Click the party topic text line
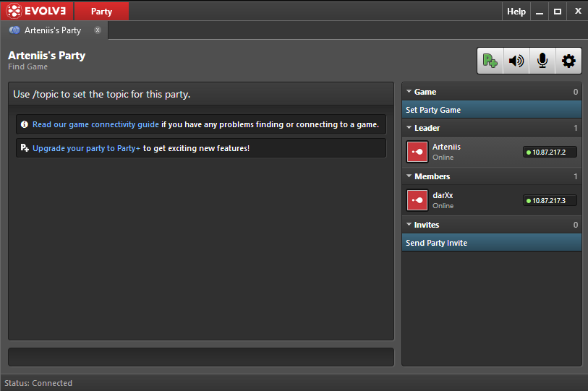This screenshot has width=588, height=391. point(102,94)
